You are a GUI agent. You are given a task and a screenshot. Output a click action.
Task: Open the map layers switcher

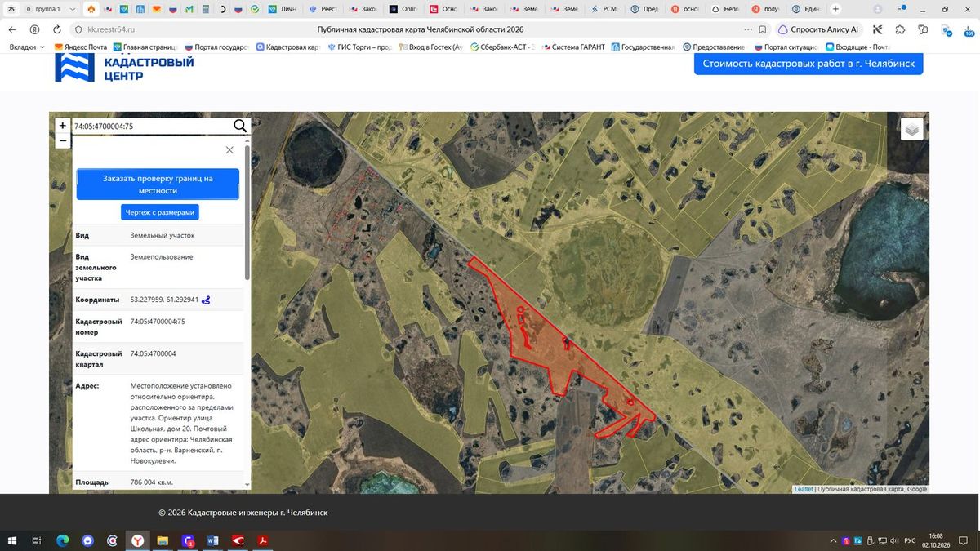tap(912, 129)
